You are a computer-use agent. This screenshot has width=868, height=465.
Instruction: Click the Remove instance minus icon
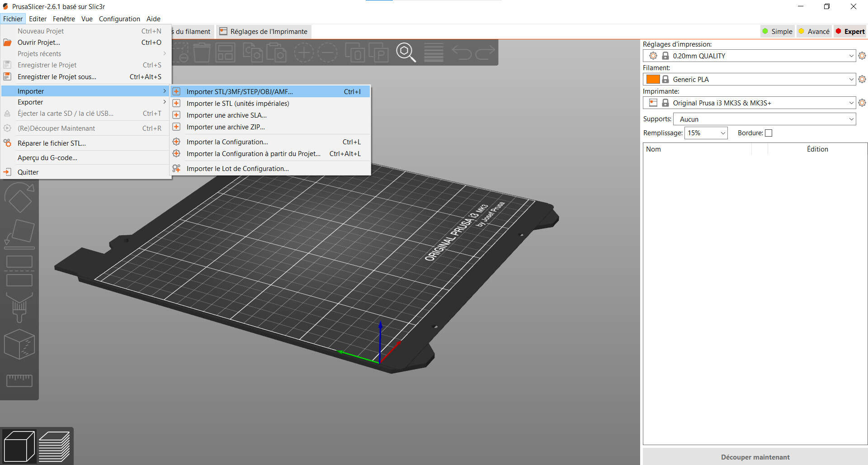pyautogui.click(x=327, y=52)
